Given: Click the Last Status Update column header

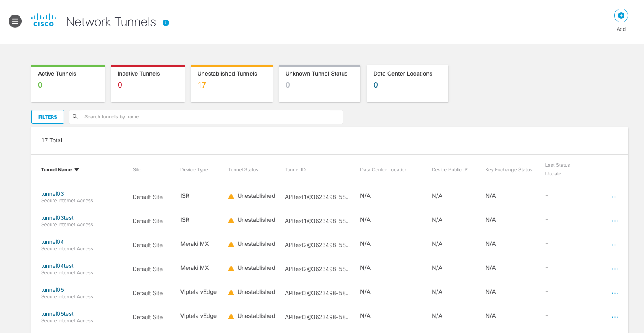Looking at the screenshot, I should click(x=558, y=169).
